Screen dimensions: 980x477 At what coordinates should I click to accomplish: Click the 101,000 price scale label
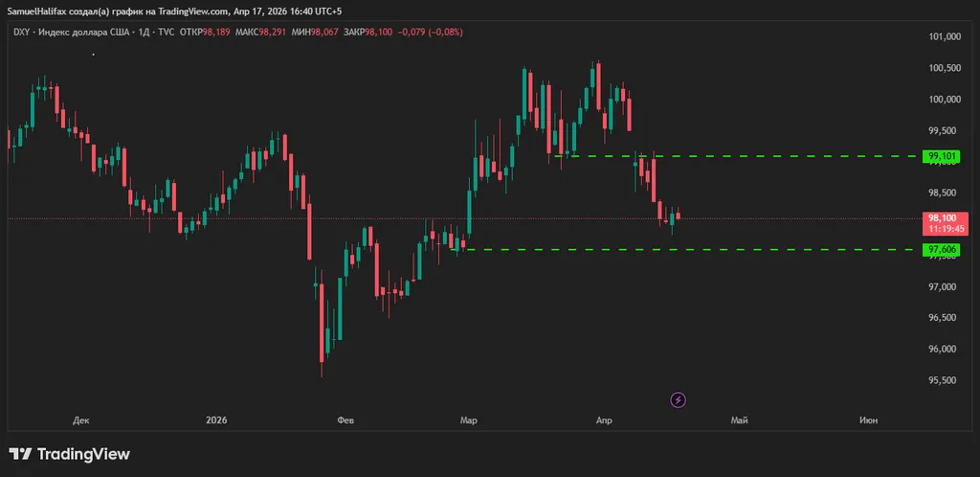pos(942,37)
